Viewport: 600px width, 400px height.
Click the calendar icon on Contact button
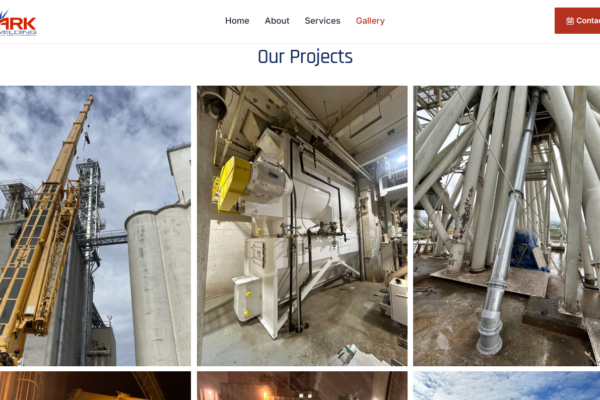570,21
